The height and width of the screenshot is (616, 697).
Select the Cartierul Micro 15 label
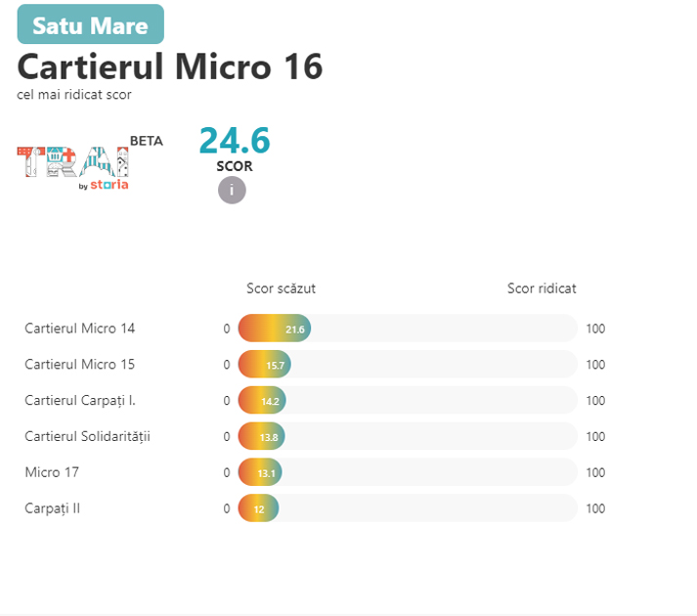[x=80, y=365]
